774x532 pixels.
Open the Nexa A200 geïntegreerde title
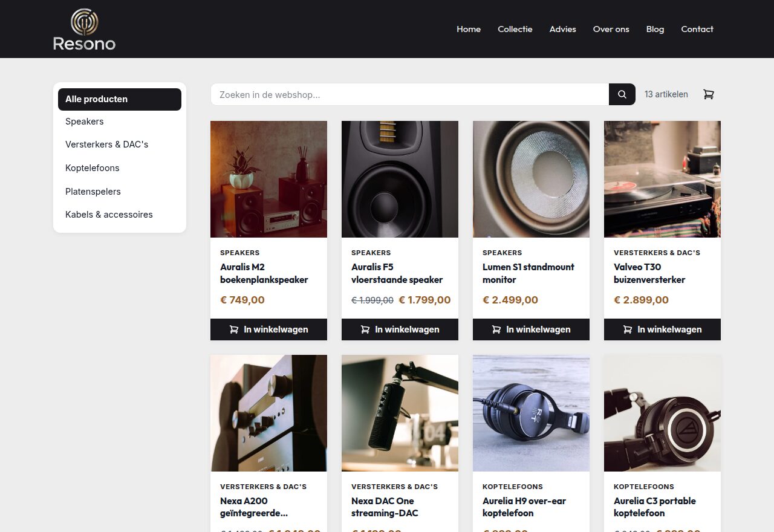[254, 507]
